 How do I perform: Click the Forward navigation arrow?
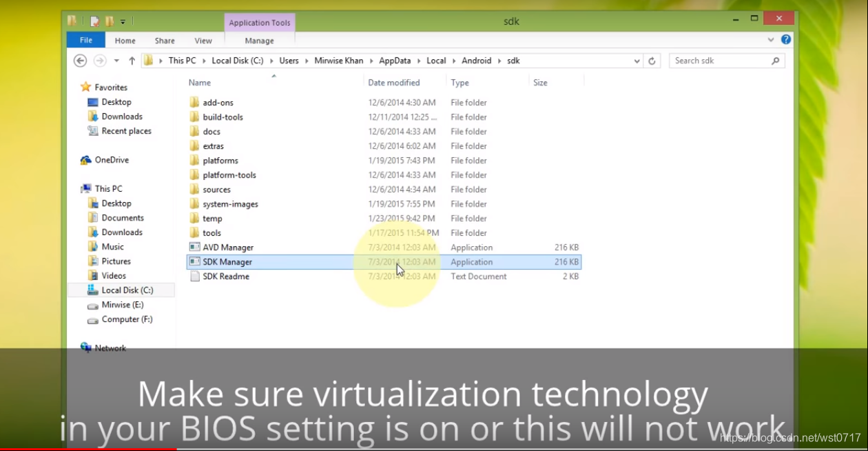point(100,61)
